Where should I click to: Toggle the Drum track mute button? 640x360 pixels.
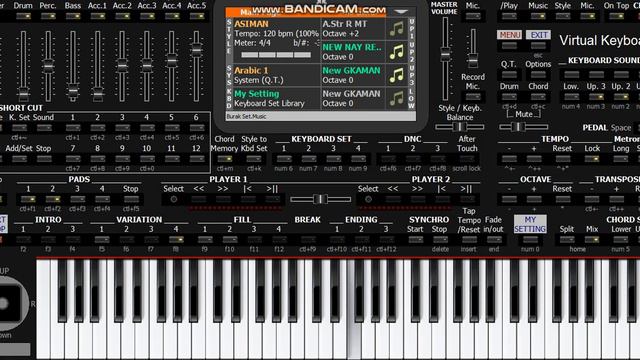[23, 16]
